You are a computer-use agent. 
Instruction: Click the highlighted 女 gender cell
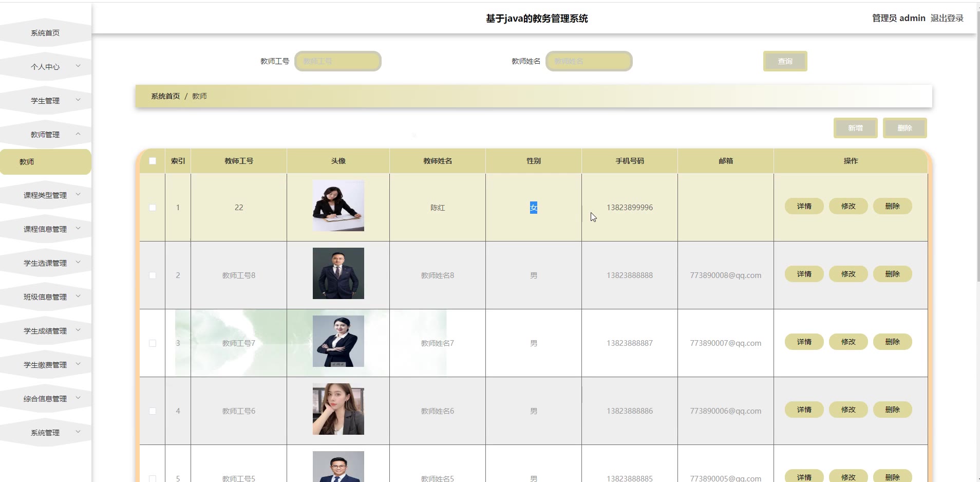pyautogui.click(x=534, y=208)
